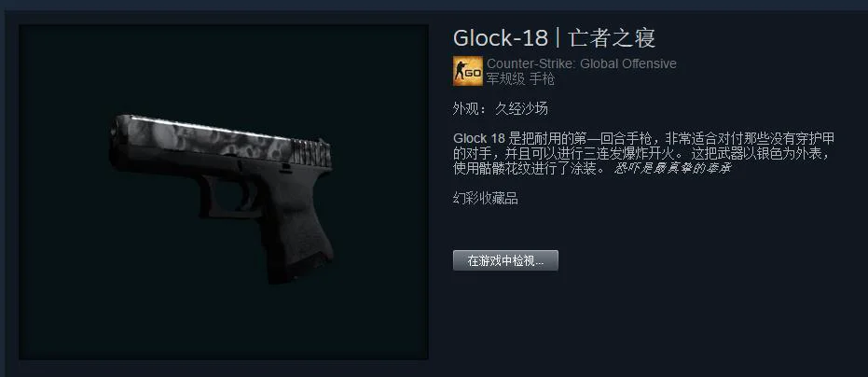The image size is (868, 377).
Task: Click the 在游戏中检视... button
Action: point(505,260)
